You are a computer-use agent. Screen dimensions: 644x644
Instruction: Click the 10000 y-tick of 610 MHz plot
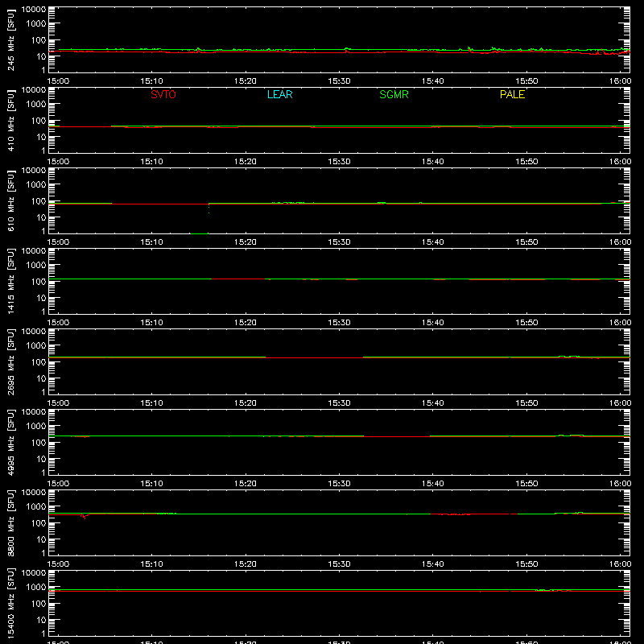pos(34,171)
